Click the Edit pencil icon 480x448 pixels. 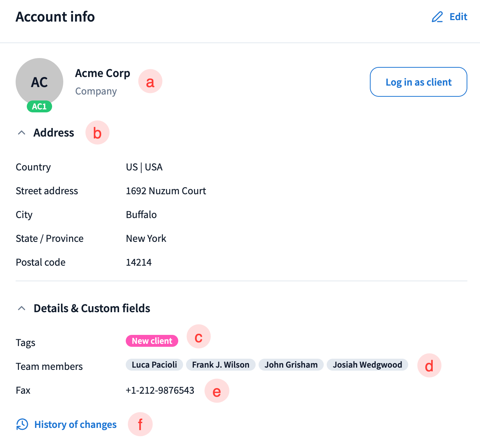coord(437,17)
